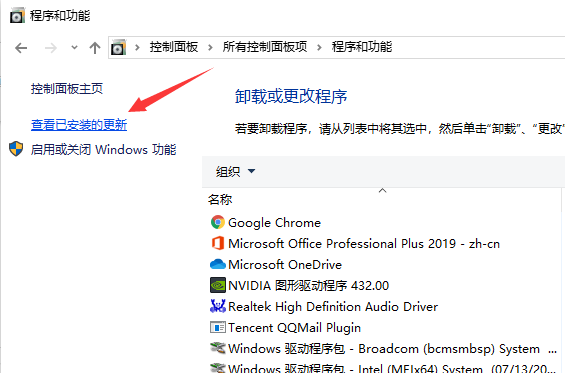Viewport: 565px width, 373px height.
Task: Expand chevron before 控制面板 in address bar
Action: coord(137,47)
